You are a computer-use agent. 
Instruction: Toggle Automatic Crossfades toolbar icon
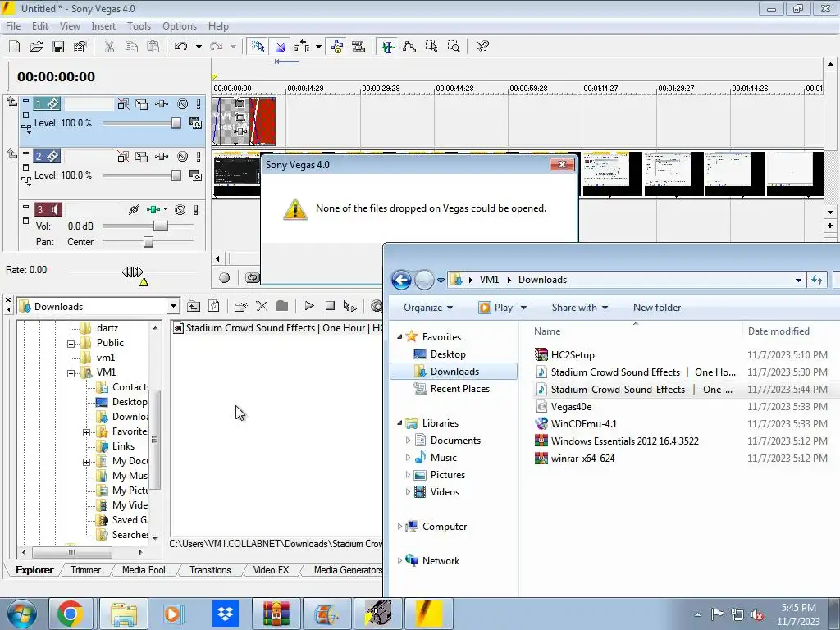coord(281,47)
